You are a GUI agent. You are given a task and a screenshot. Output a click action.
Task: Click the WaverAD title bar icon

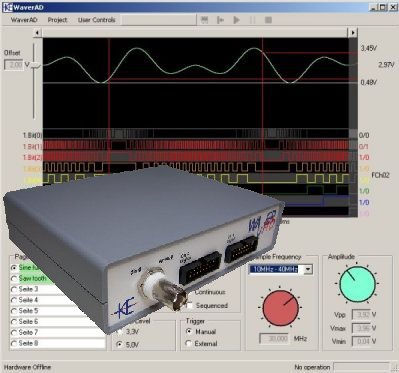pyautogui.click(x=8, y=7)
